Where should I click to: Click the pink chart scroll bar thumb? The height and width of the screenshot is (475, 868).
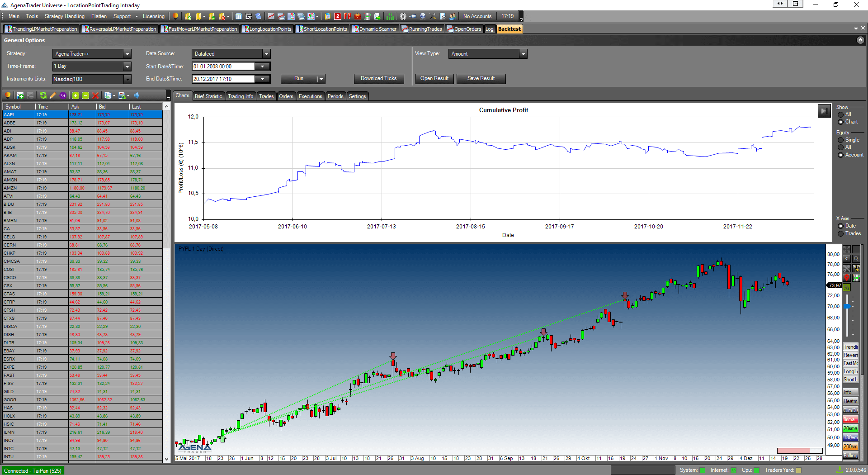click(793, 451)
